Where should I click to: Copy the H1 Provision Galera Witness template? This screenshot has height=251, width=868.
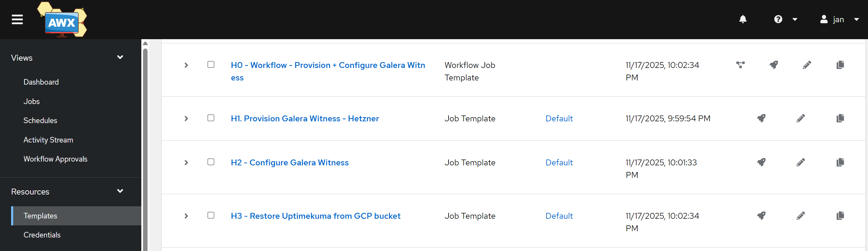pyautogui.click(x=840, y=118)
